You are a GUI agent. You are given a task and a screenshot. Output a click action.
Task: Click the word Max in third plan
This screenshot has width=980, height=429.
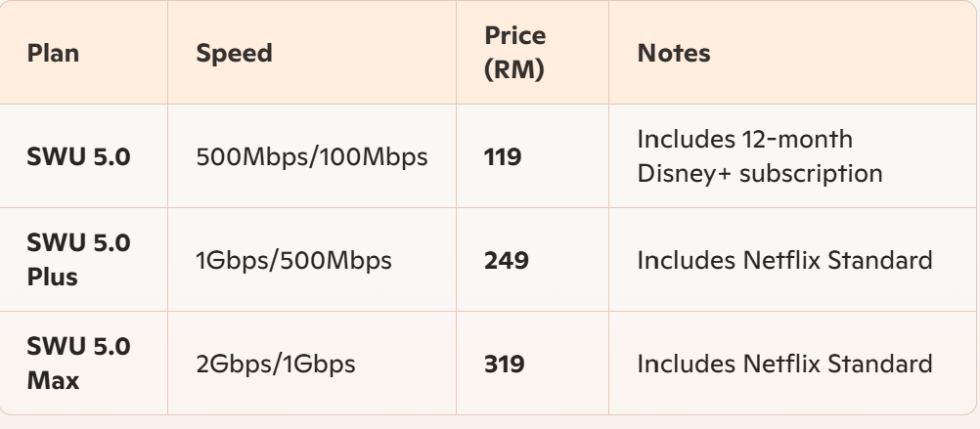(x=53, y=380)
